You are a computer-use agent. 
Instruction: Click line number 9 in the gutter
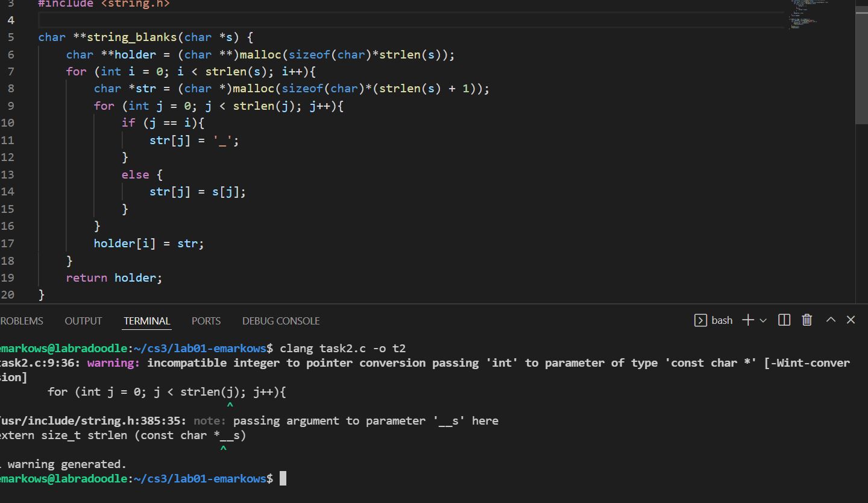[x=11, y=106]
